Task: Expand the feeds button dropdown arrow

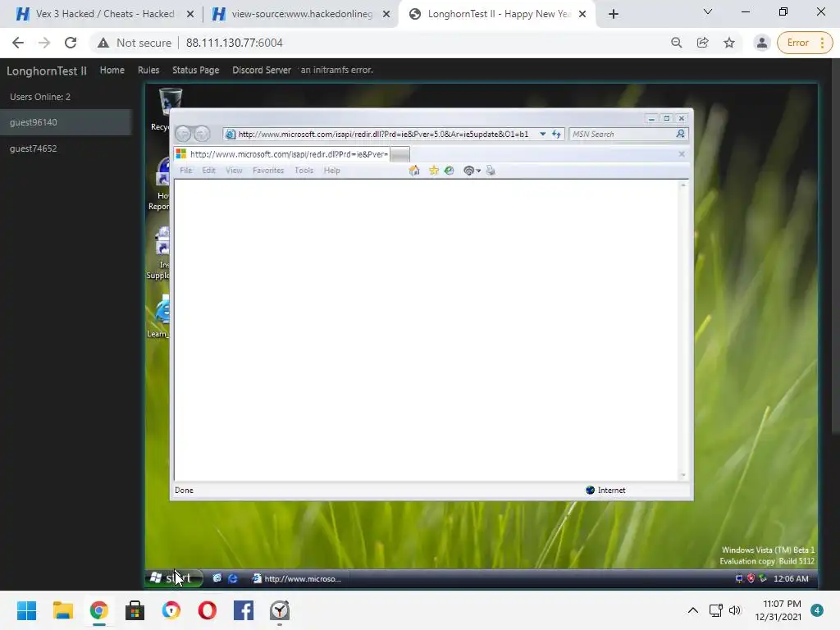Action: (478, 171)
